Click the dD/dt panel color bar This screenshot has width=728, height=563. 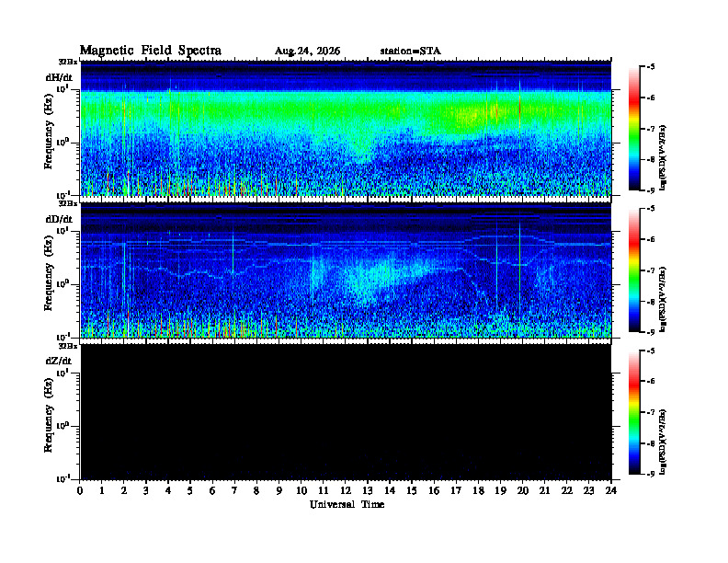[x=633, y=270]
